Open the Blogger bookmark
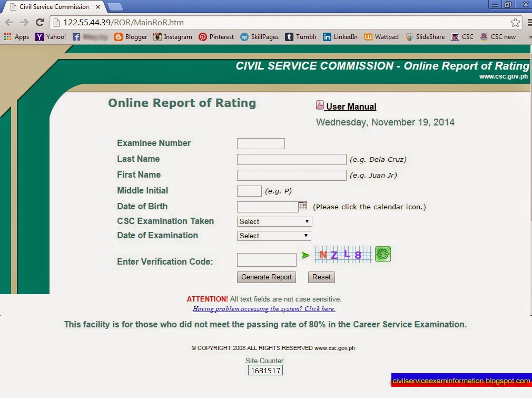 (131, 37)
